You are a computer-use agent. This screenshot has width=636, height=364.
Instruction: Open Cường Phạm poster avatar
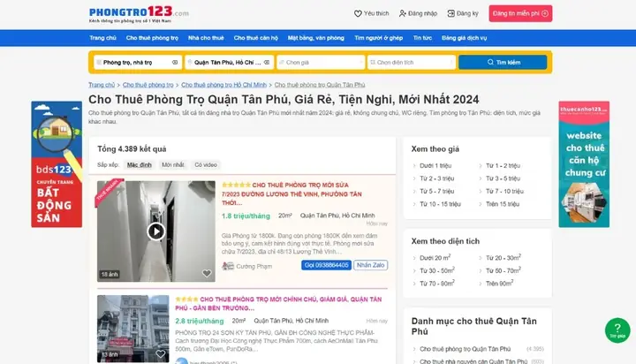point(228,266)
